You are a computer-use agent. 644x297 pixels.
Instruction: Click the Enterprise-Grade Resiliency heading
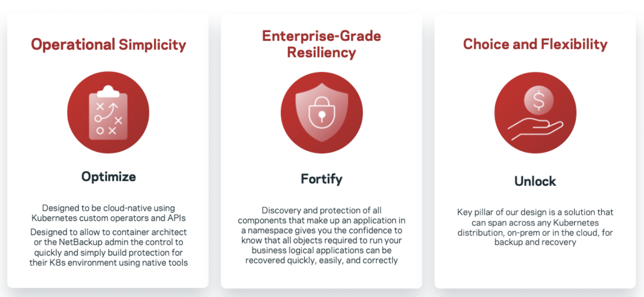pyautogui.click(x=322, y=44)
